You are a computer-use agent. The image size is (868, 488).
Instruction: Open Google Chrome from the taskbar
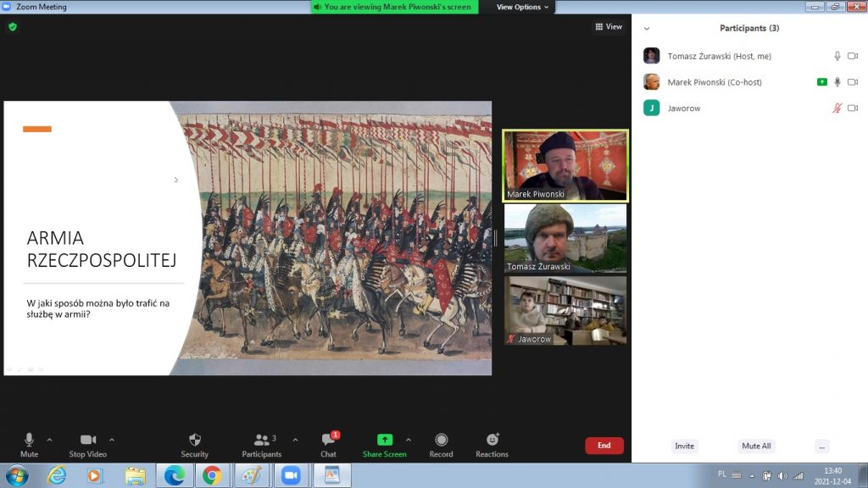212,475
